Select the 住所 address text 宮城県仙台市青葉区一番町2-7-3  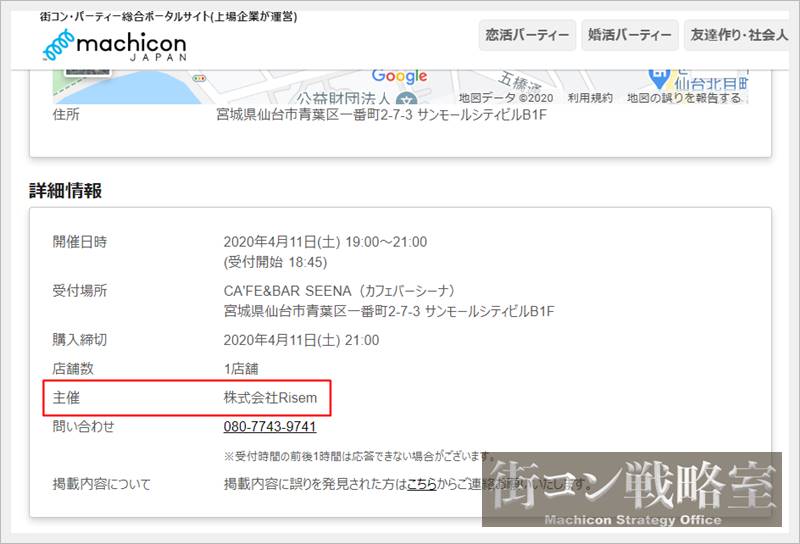coord(314,114)
